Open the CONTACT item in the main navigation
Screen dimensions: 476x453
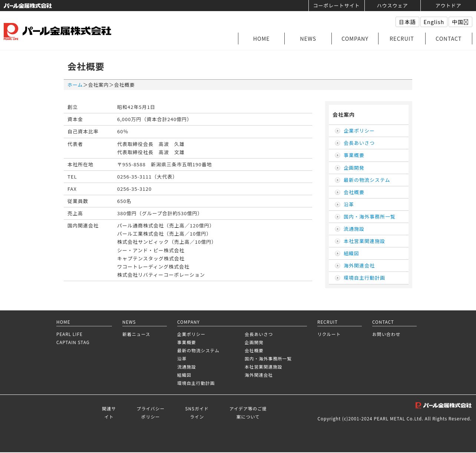449,39
